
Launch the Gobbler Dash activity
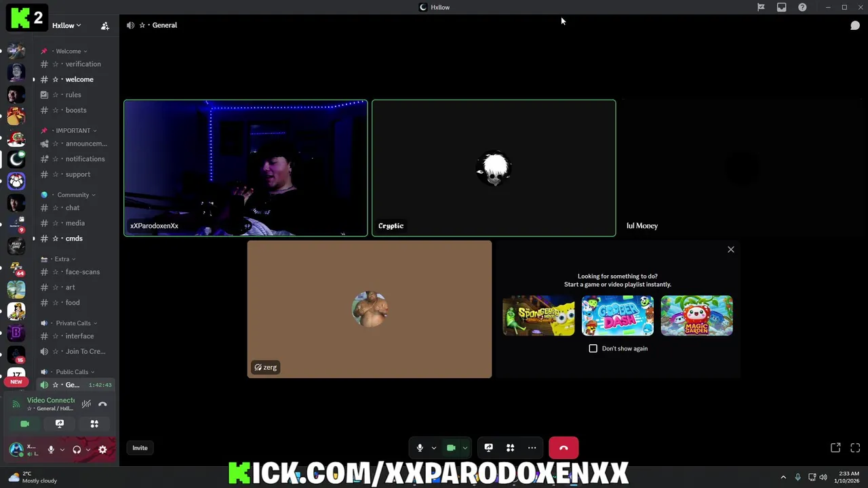coord(618,316)
